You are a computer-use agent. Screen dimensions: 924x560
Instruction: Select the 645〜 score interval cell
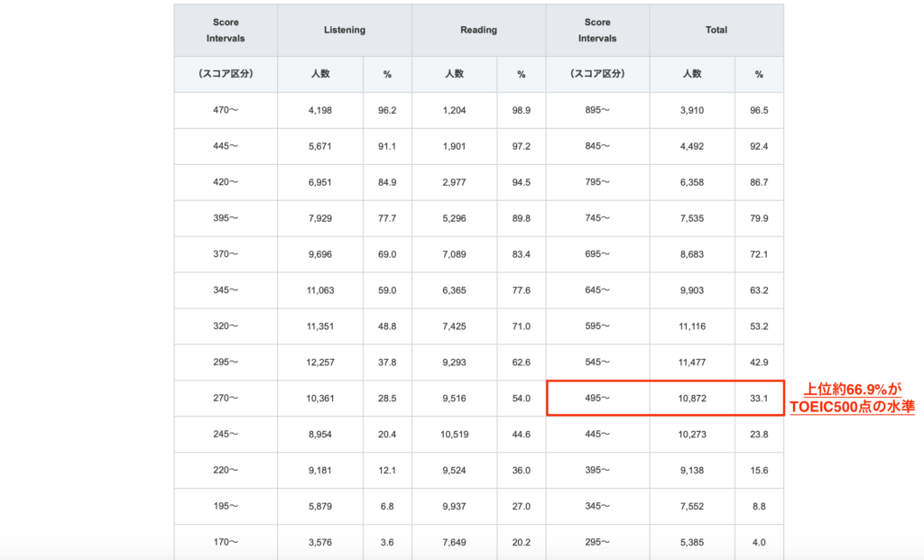tap(597, 290)
